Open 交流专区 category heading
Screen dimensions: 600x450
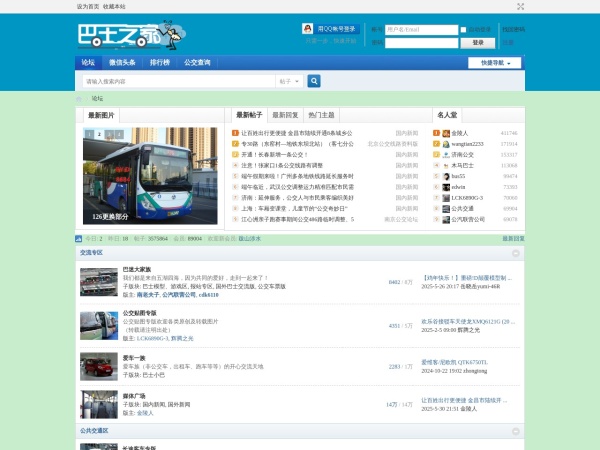[91, 253]
